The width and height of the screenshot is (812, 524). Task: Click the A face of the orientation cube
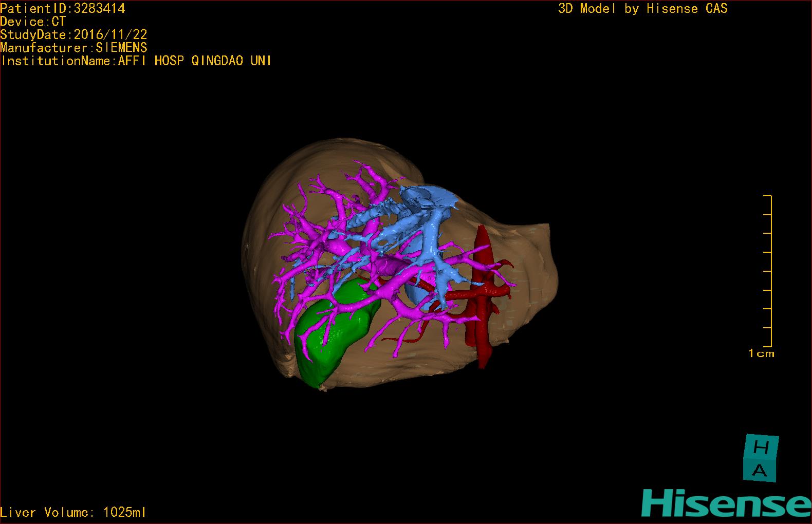[x=760, y=470]
